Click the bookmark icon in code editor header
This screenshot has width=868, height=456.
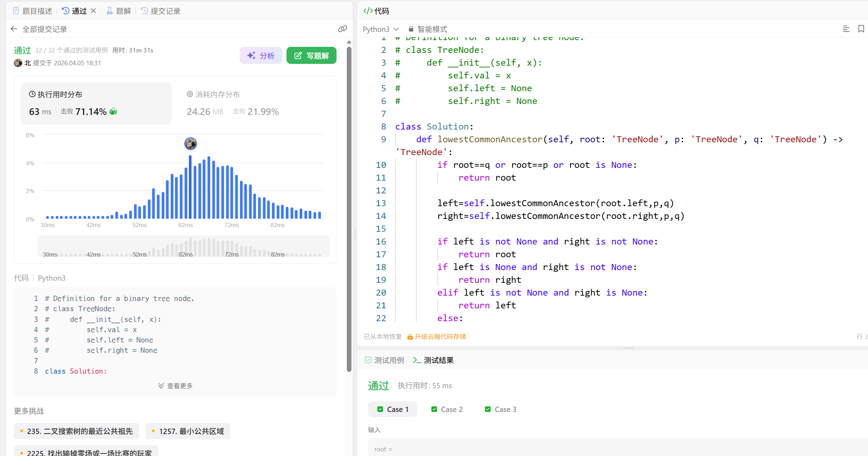861,29
